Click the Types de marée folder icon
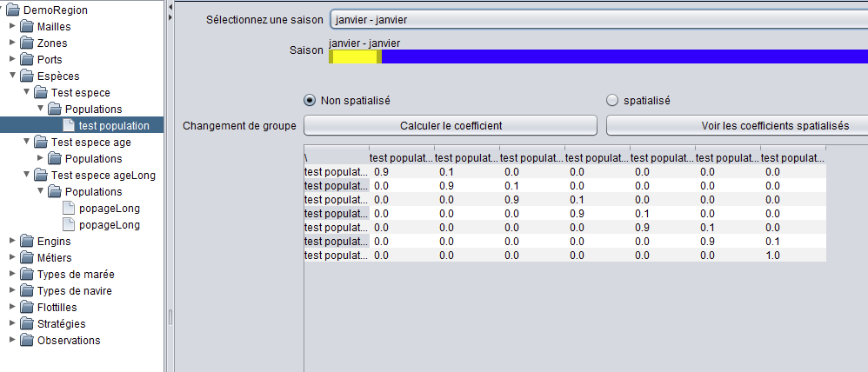The image size is (868, 372). coord(27,275)
